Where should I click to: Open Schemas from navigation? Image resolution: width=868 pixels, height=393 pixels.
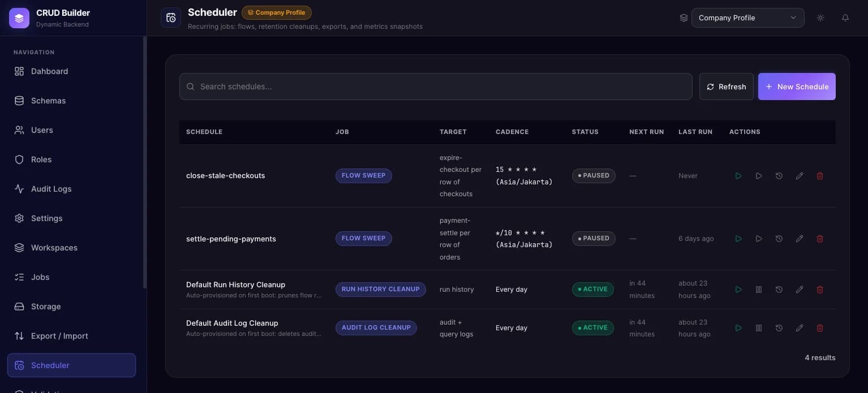point(71,101)
